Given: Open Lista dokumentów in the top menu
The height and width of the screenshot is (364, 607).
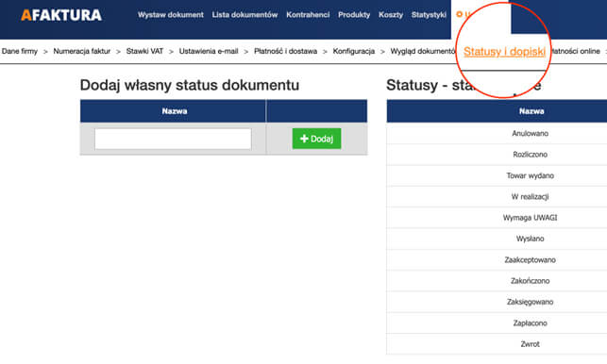Looking at the screenshot, I should pos(244,15).
